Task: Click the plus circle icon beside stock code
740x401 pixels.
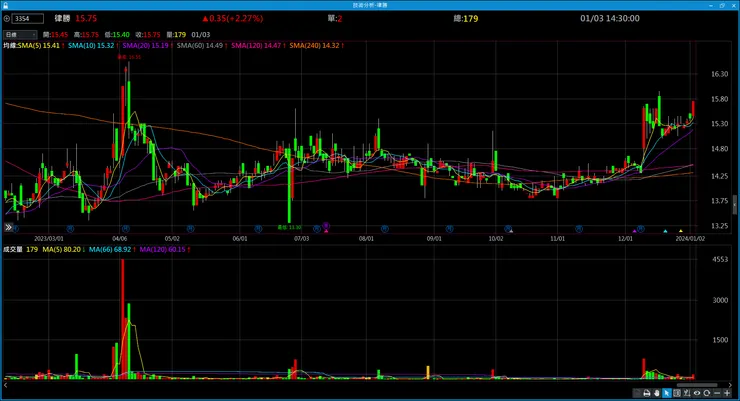Action: click(x=7, y=19)
